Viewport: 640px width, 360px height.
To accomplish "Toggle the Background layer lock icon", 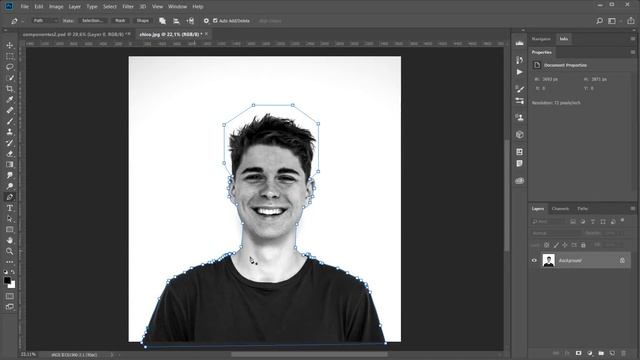I will tap(622, 260).
